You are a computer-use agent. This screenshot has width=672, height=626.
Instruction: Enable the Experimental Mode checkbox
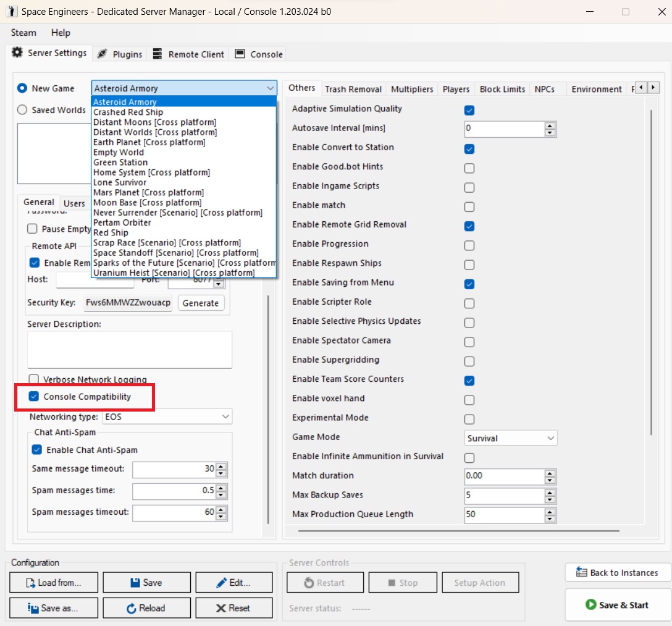469,419
